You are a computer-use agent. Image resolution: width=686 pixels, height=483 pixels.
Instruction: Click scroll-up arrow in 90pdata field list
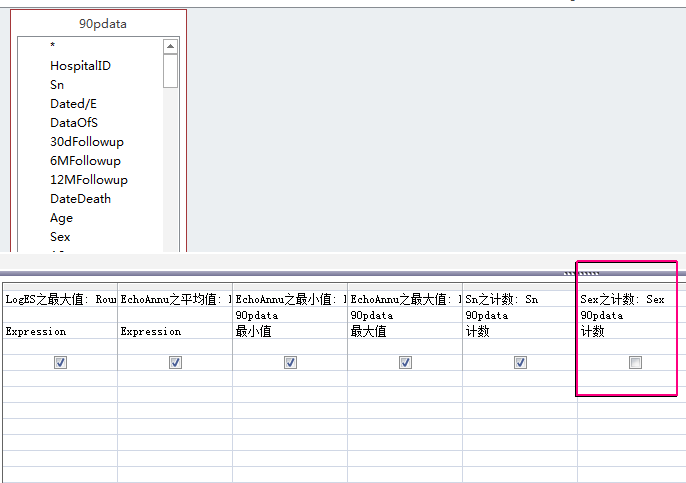point(170,46)
